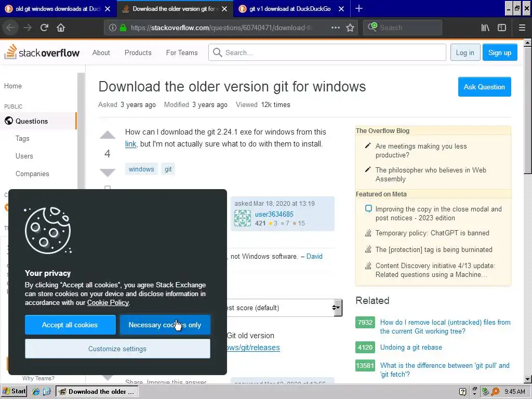Select 'Download the older version git' tab
The width and height of the screenshot is (532, 399).
pyautogui.click(x=175, y=9)
